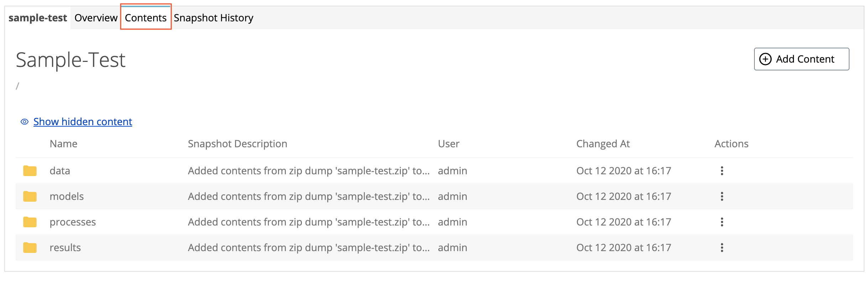Open the actions menu for processes
868x281 pixels.
[722, 222]
